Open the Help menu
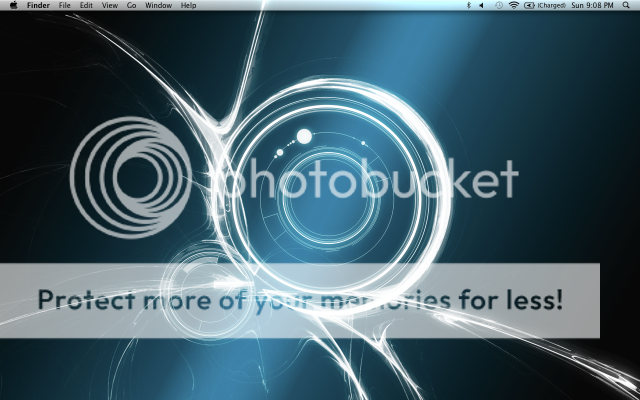Image resolution: width=640 pixels, height=400 pixels. click(x=189, y=5)
